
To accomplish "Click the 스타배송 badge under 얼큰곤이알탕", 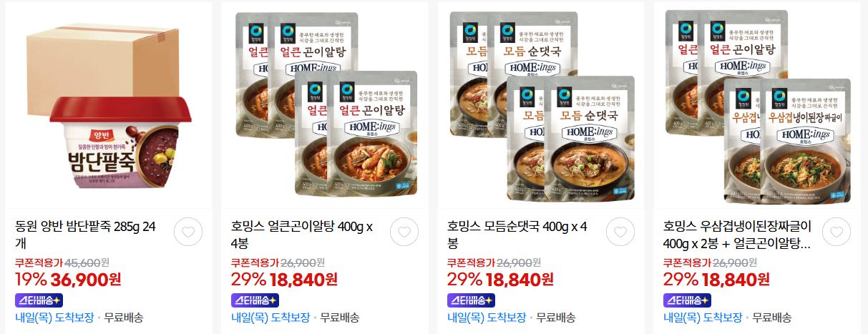I will click(x=255, y=300).
